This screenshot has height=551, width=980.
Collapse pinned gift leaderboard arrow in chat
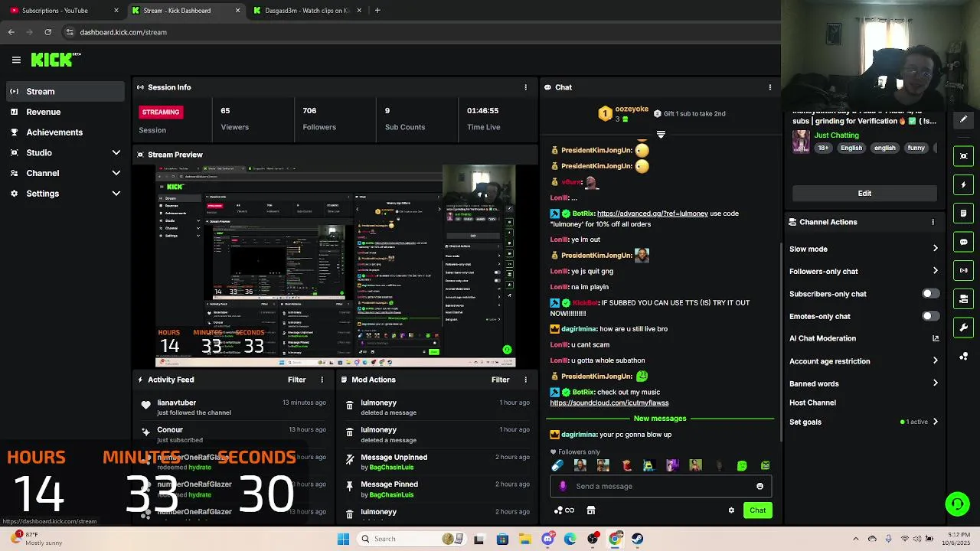[x=661, y=135]
